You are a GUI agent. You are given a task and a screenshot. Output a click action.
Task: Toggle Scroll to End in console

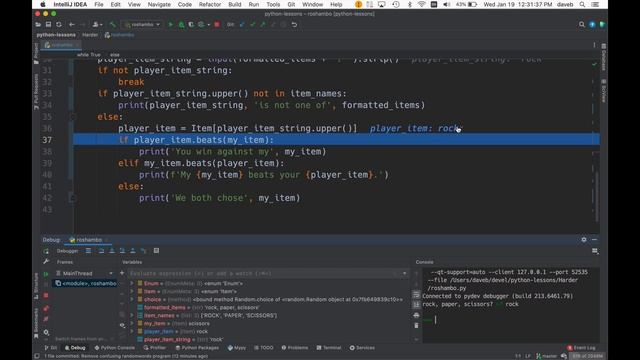coord(416,304)
